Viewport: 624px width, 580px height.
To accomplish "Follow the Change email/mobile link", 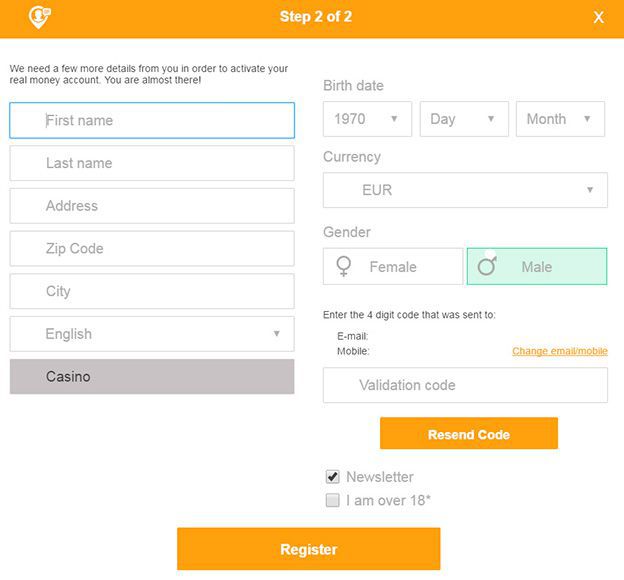I will click(x=559, y=351).
